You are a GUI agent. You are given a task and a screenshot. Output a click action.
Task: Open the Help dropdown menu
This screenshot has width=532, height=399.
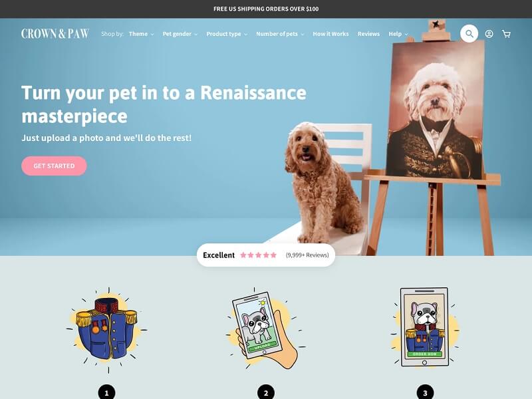pyautogui.click(x=398, y=34)
